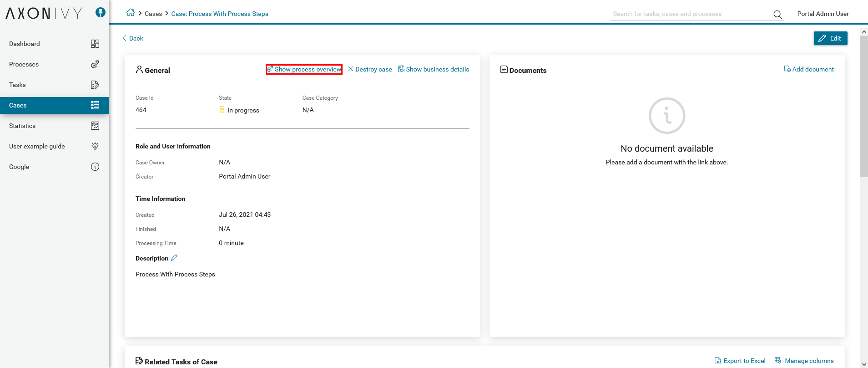Open Google menu item
This screenshot has height=368, width=868.
tap(55, 167)
